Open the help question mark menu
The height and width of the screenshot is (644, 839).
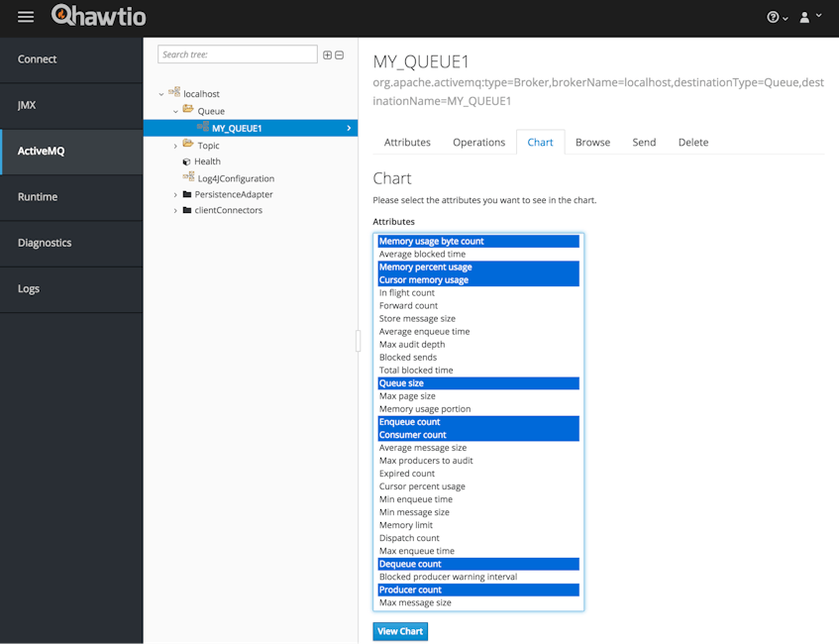(774, 16)
